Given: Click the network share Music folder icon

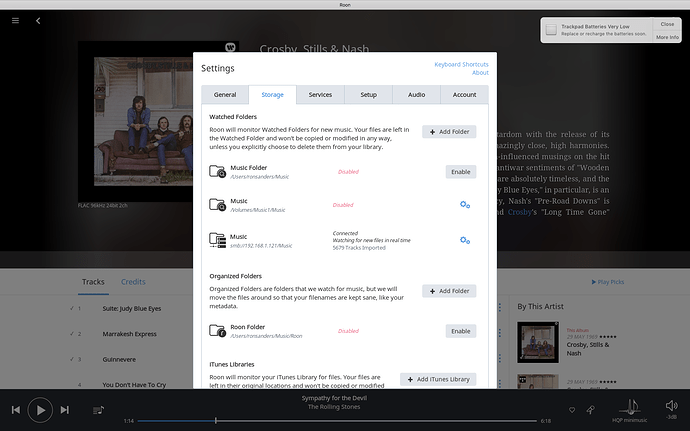Looking at the screenshot, I should click(x=217, y=240).
